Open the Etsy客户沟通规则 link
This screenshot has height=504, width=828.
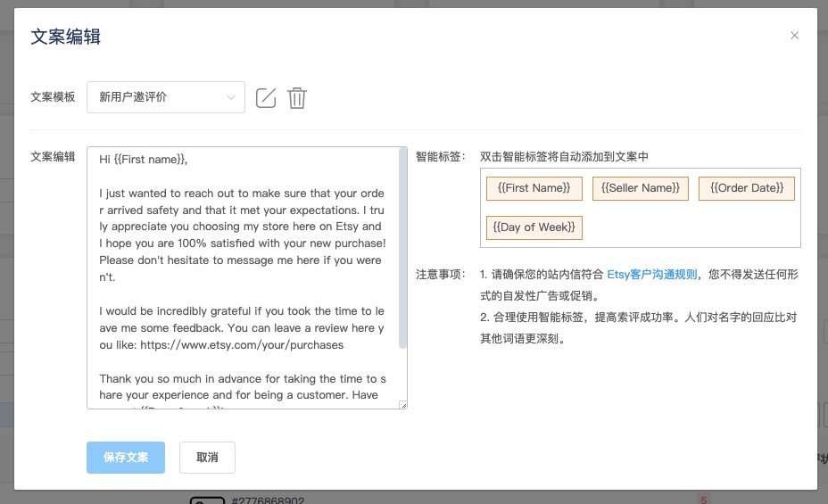coord(652,274)
